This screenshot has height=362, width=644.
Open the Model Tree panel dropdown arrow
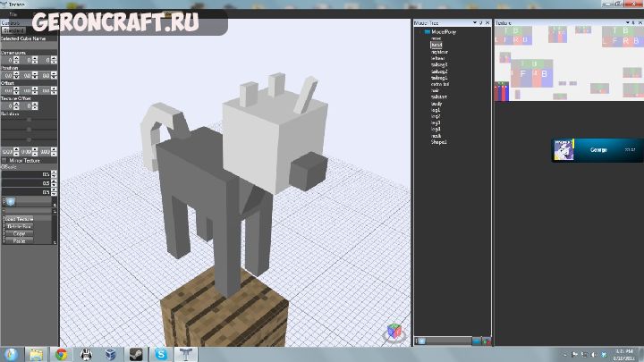click(474, 23)
